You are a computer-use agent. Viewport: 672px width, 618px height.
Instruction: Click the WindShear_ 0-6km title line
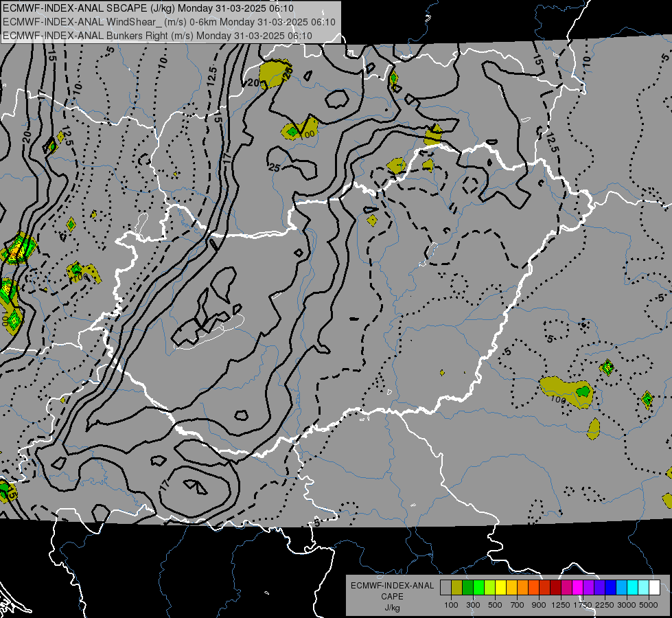[x=169, y=22]
